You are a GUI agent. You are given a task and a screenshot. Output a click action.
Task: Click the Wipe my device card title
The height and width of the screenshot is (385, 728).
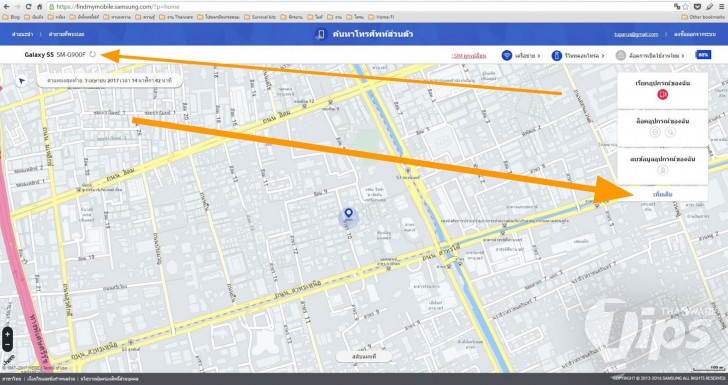pos(663,159)
